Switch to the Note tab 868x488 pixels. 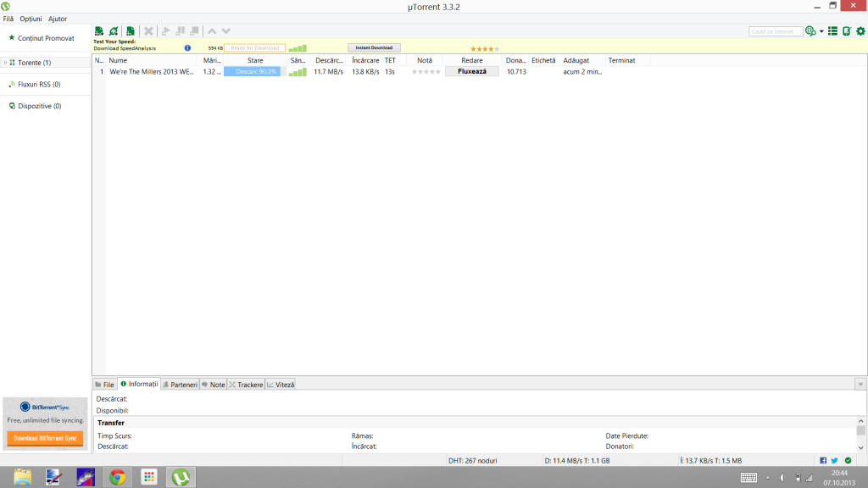coord(213,385)
